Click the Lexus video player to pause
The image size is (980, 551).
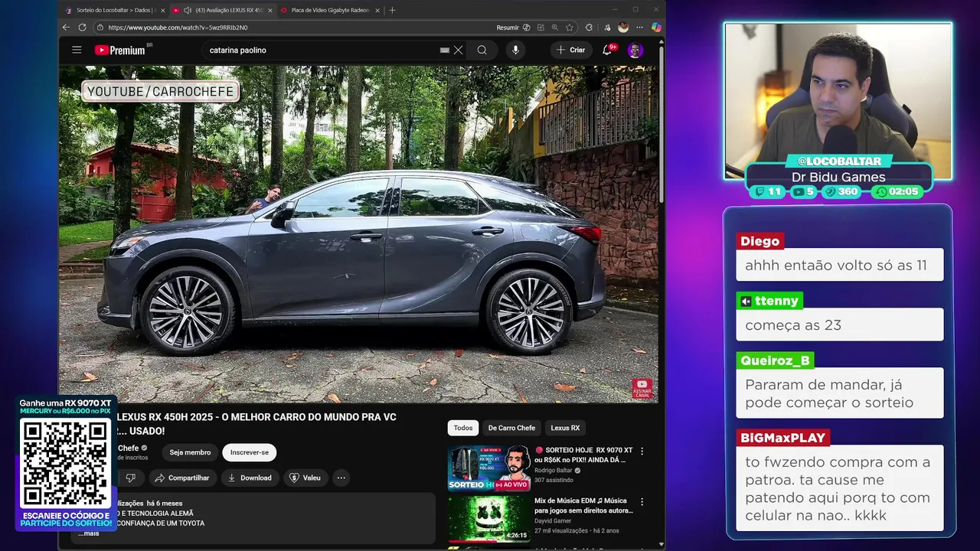point(358,233)
